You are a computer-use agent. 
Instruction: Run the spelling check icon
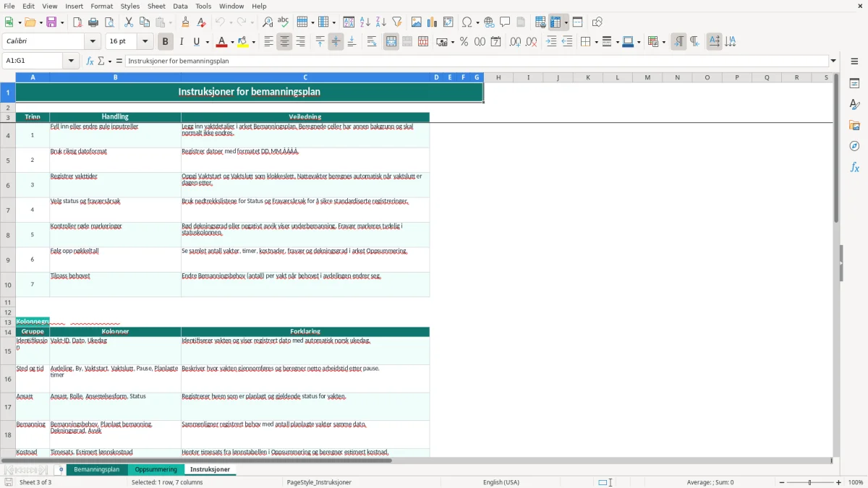click(x=284, y=22)
